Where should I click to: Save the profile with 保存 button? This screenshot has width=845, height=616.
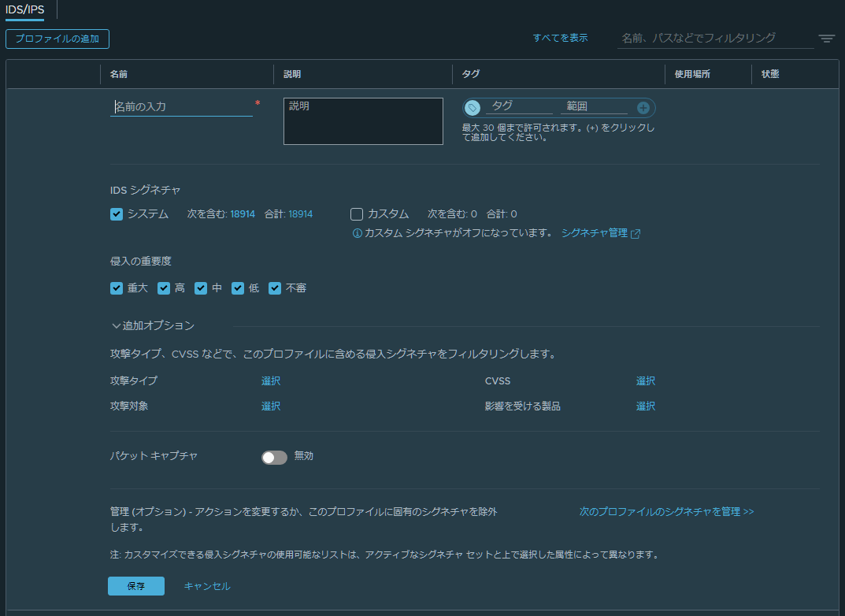tap(135, 586)
